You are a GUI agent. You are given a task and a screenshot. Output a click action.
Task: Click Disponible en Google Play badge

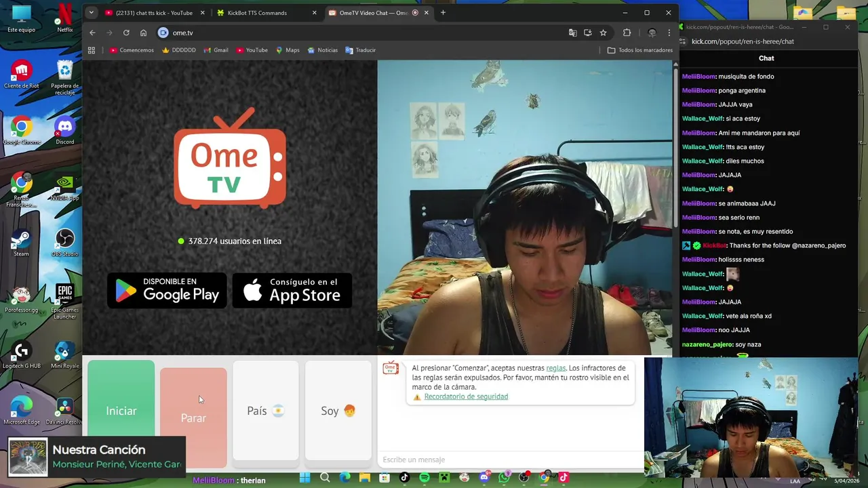pyautogui.click(x=167, y=290)
